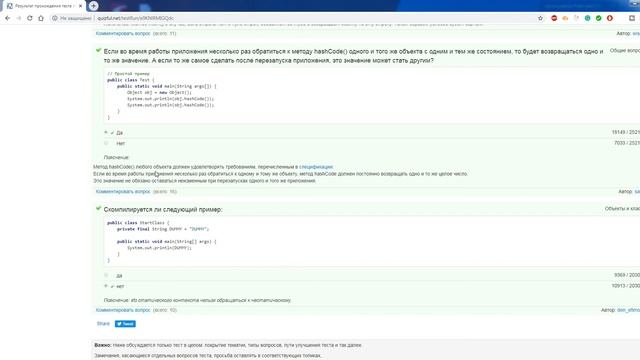Close the quizful test result tab
The height and width of the screenshot is (360, 640).
[80, 6]
